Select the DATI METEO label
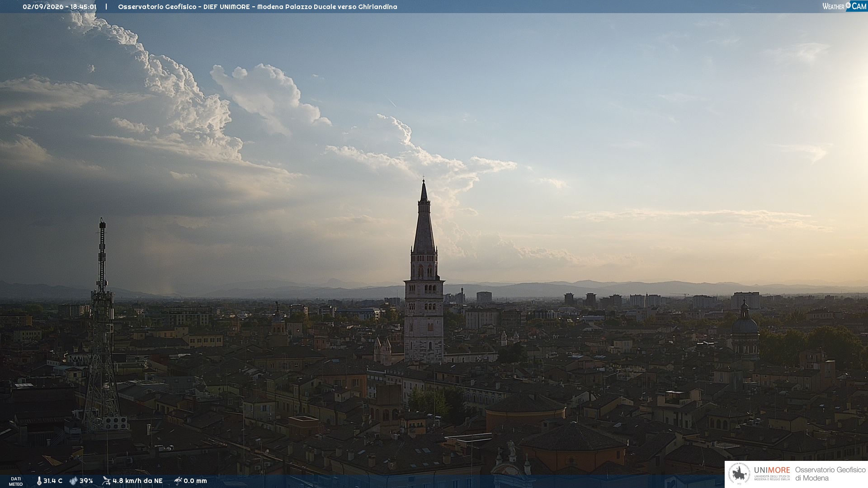868x488 pixels. point(15,481)
